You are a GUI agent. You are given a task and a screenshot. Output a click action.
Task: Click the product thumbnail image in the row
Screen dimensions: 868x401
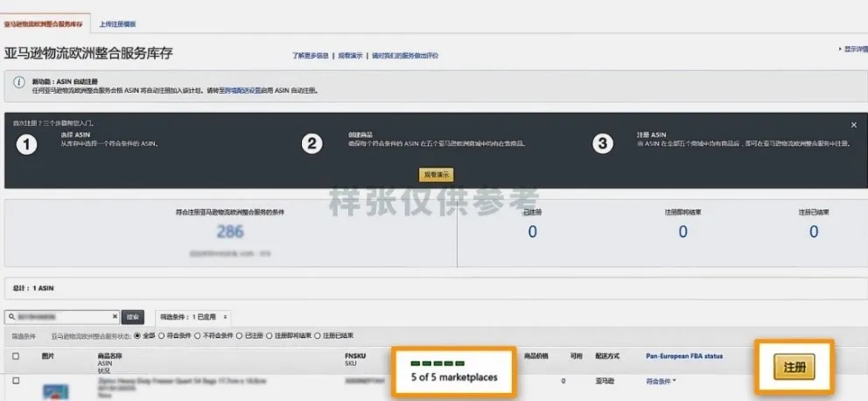pyautogui.click(x=55, y=391)
